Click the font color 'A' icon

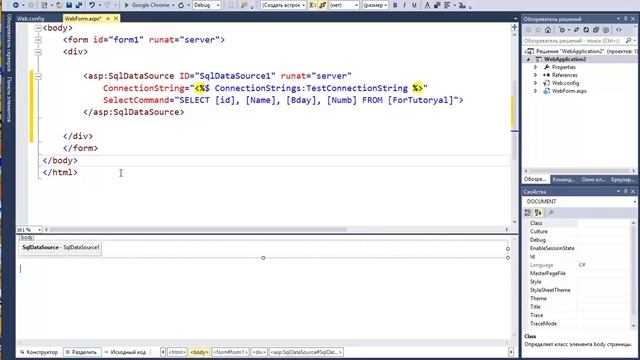point(427,5)
